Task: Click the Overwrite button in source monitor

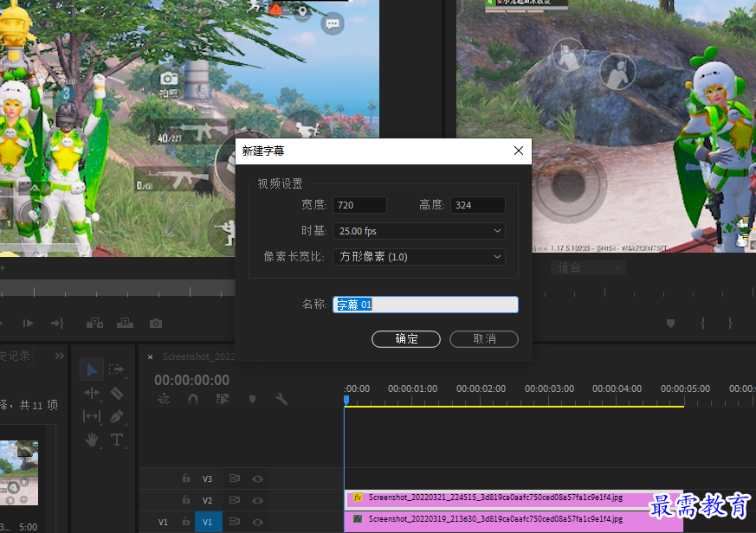Action: click(x=125, y=324)
